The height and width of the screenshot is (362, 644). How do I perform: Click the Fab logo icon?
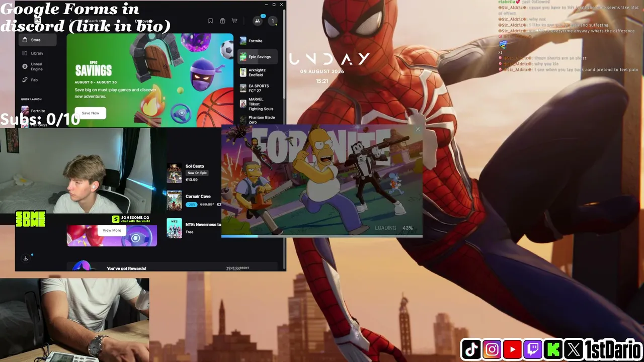click(x=25, y=80)
